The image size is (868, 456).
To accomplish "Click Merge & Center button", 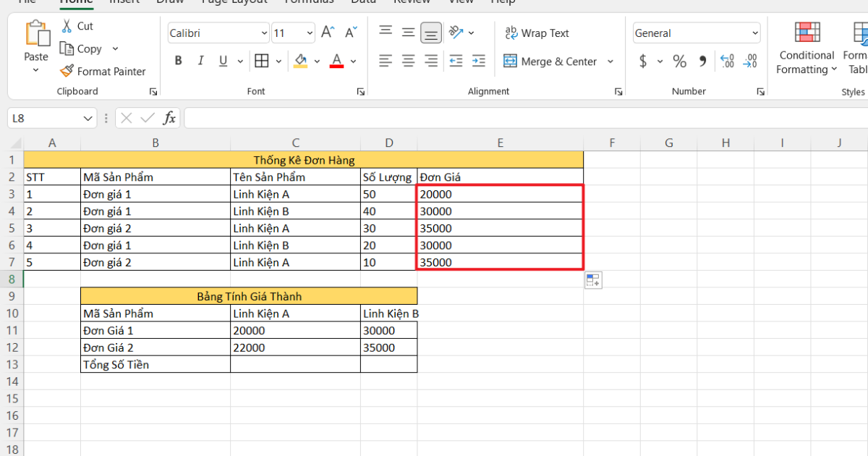I will click(x=550, y=62).
